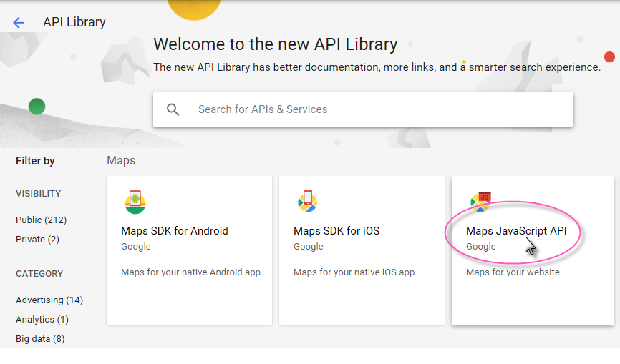Open the Maps SDK for Android title

175,231
